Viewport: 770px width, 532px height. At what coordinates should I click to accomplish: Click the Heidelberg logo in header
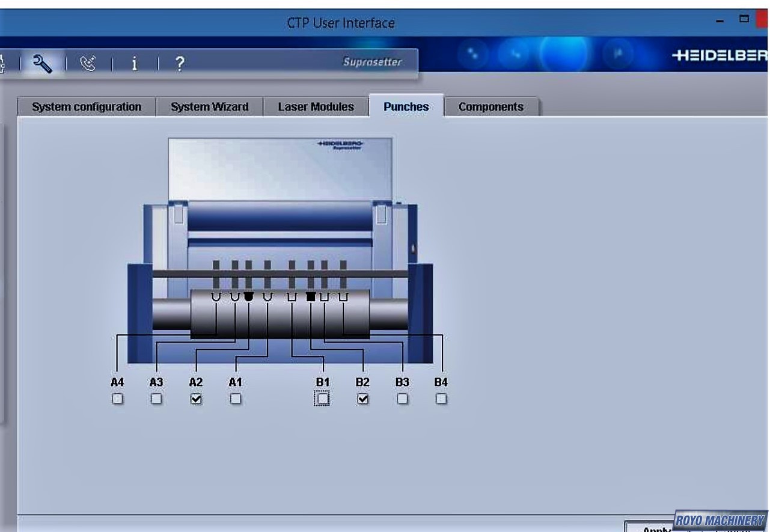[719, 56]
